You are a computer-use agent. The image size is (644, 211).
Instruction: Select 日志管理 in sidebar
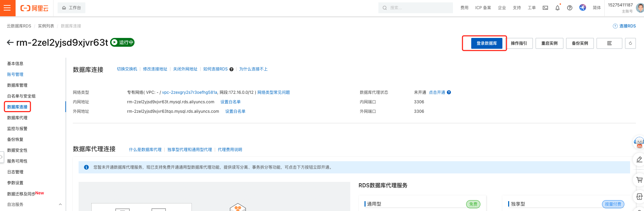15,172
